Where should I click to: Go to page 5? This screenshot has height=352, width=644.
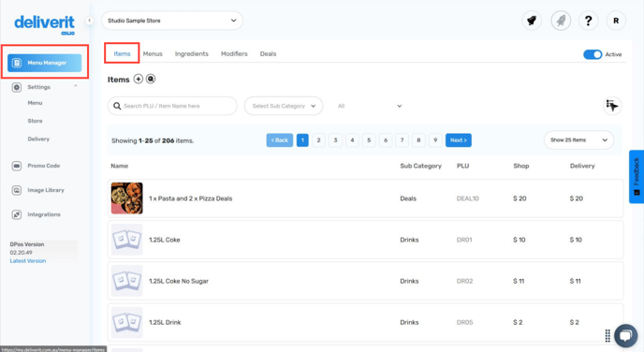click(x=369, y=140)
